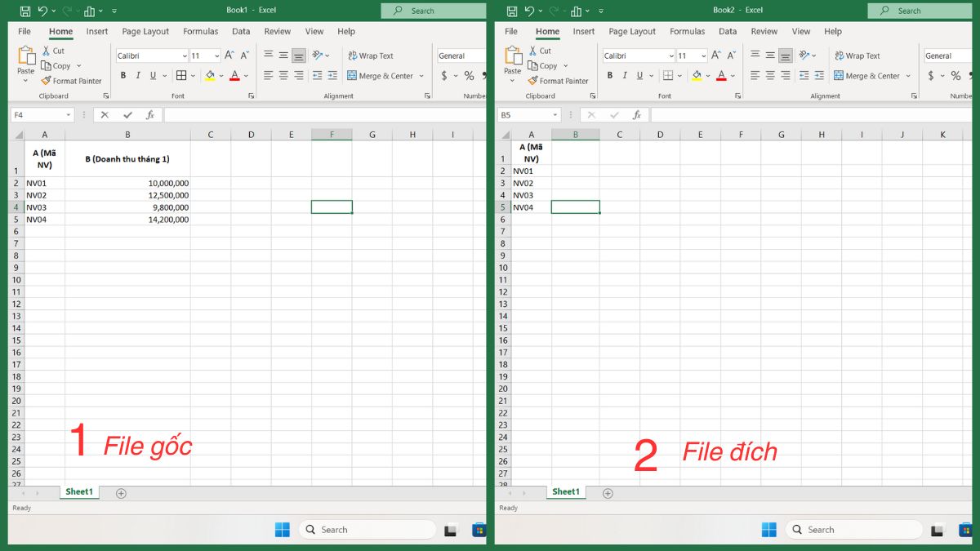Click Middle Align in Book1 ribbon
The height and width of the screenshot is (551, 980).
pyautogui.click(x=283, y=56)
